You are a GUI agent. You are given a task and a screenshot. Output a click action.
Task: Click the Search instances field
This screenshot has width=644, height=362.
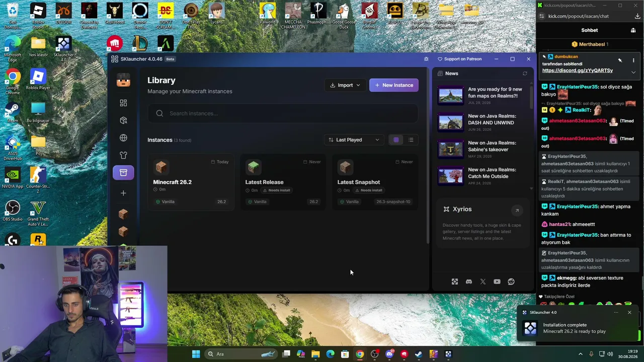point(283,113)
